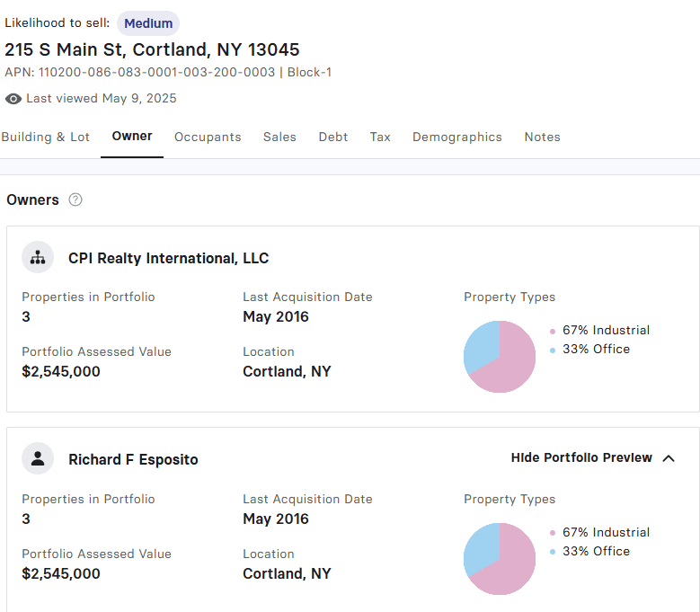Click the 67% Industrial legend in CPI card

(x=605, y=330)
